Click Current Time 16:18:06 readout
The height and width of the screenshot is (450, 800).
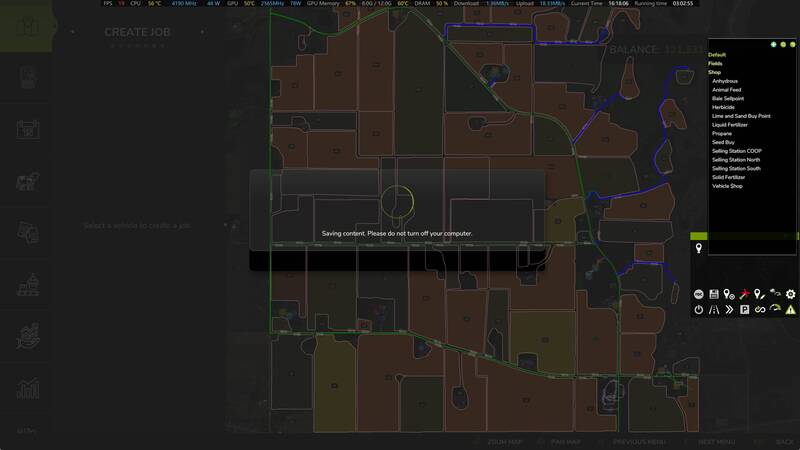[599, 3]
